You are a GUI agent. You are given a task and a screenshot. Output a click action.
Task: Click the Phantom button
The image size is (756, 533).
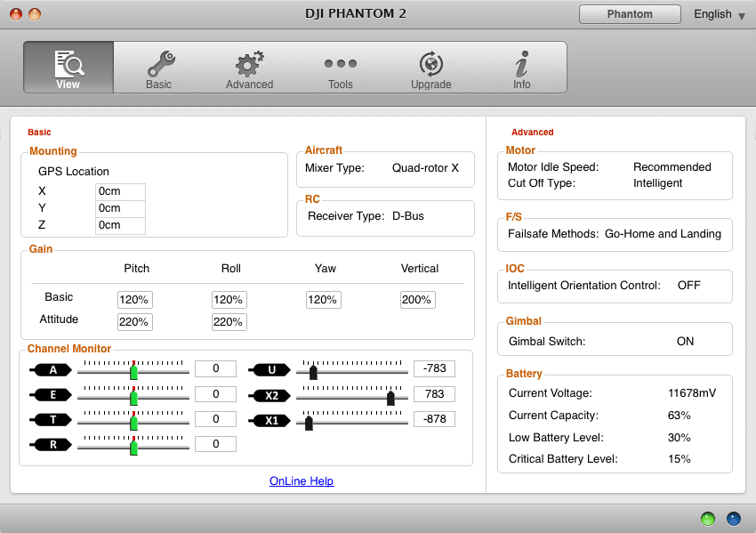pyautogui.click(x=630, y=14)
